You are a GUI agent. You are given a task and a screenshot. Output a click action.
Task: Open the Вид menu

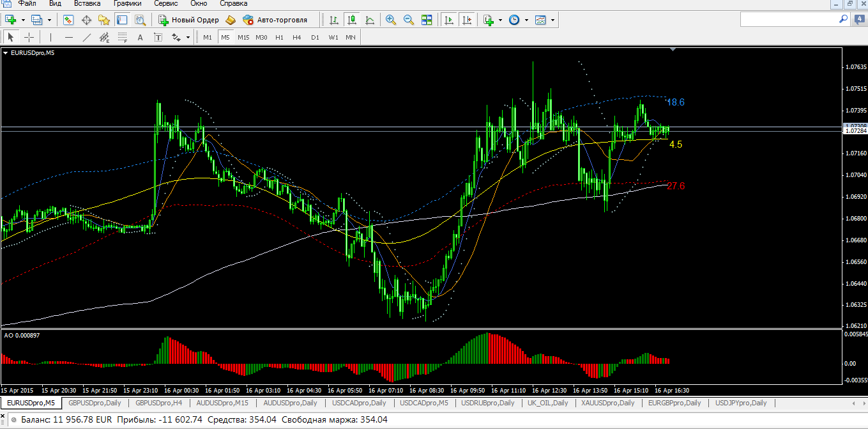[x=55, y=4]
